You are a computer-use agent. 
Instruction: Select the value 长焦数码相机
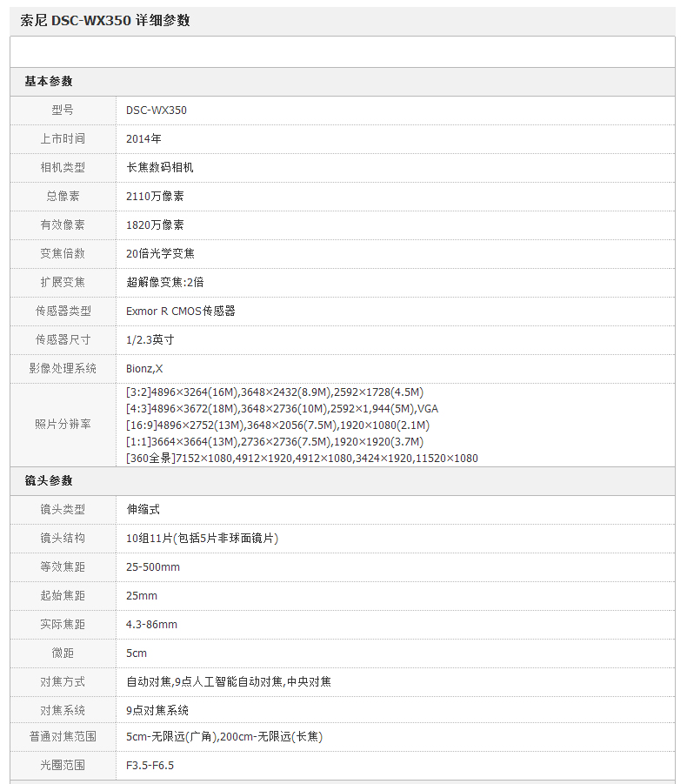coord(160,167)
